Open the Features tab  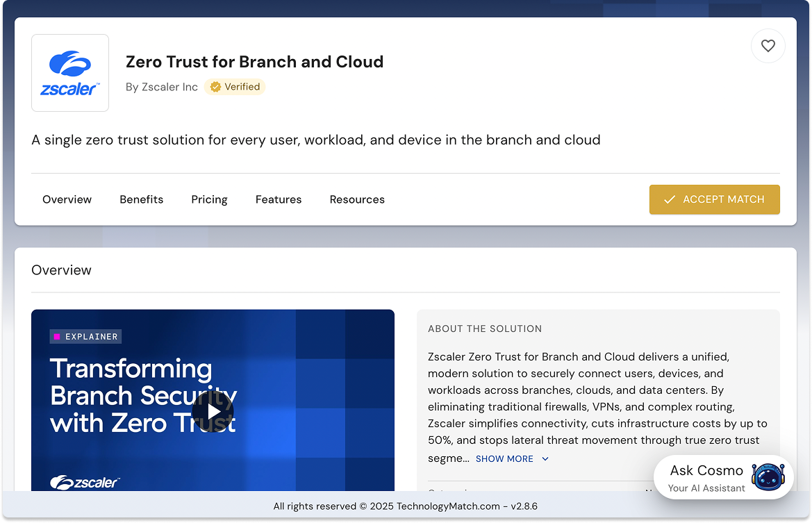point(279,199)
